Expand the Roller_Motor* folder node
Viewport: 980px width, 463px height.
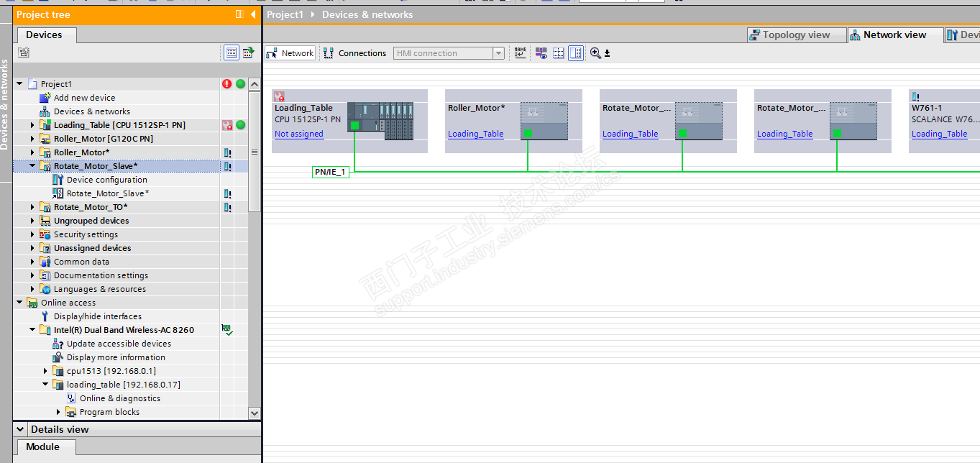click(32, 152)
